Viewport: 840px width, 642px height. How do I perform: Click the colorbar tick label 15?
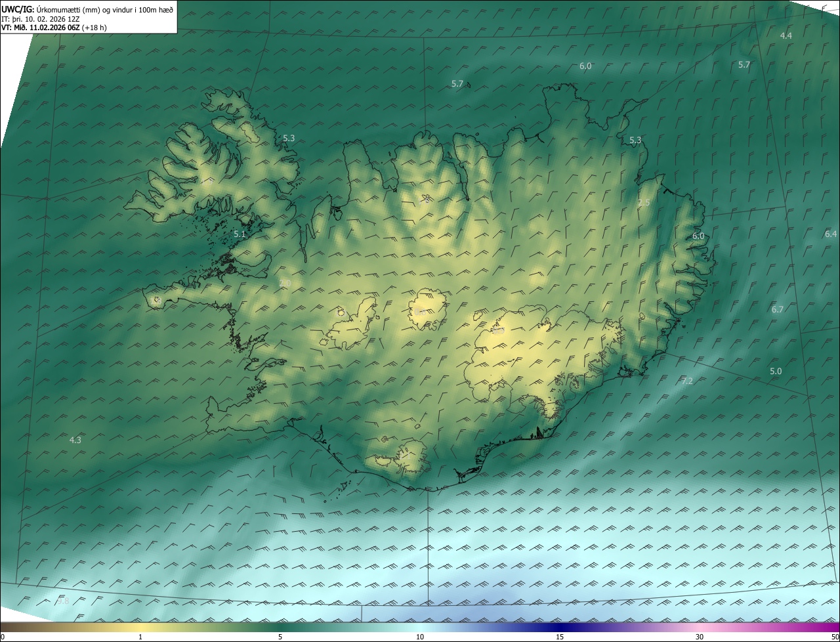click(560, 637)
